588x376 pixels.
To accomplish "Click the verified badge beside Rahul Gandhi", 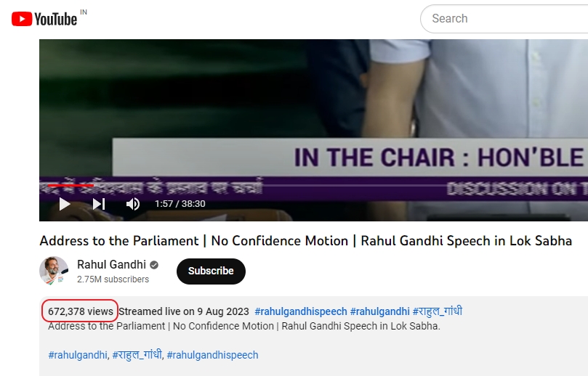I will 154,265.
